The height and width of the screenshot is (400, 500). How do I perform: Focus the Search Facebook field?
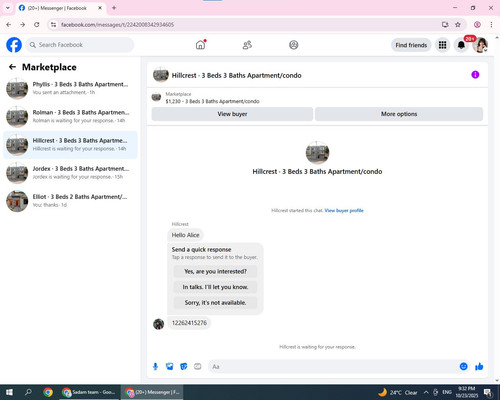tap(80, 45)
